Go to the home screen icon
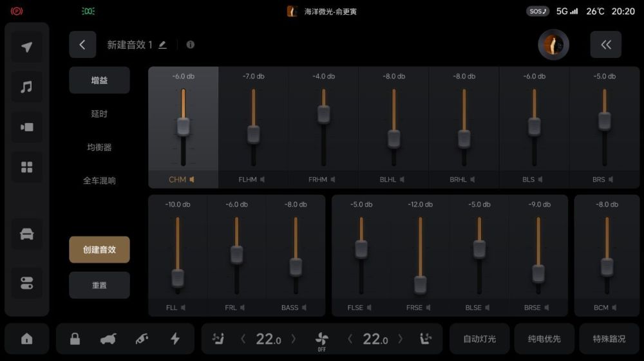The height and width of the screenshot is (361, 644). pyautogui.click(x=26, y=339)
